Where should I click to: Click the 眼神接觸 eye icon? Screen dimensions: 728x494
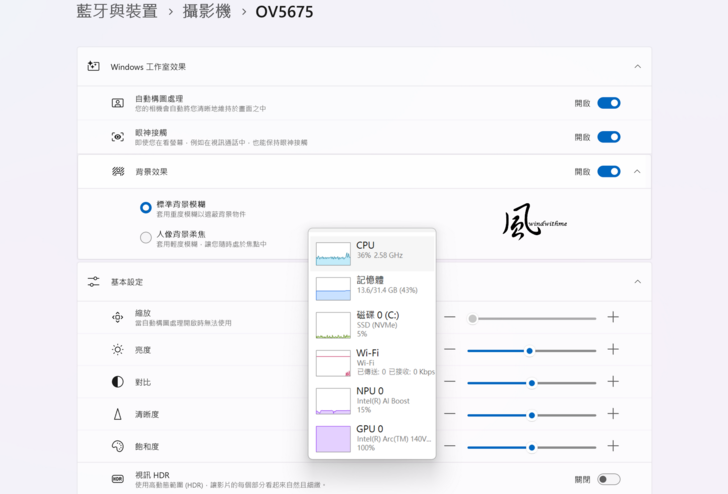(x=117, y=137)
